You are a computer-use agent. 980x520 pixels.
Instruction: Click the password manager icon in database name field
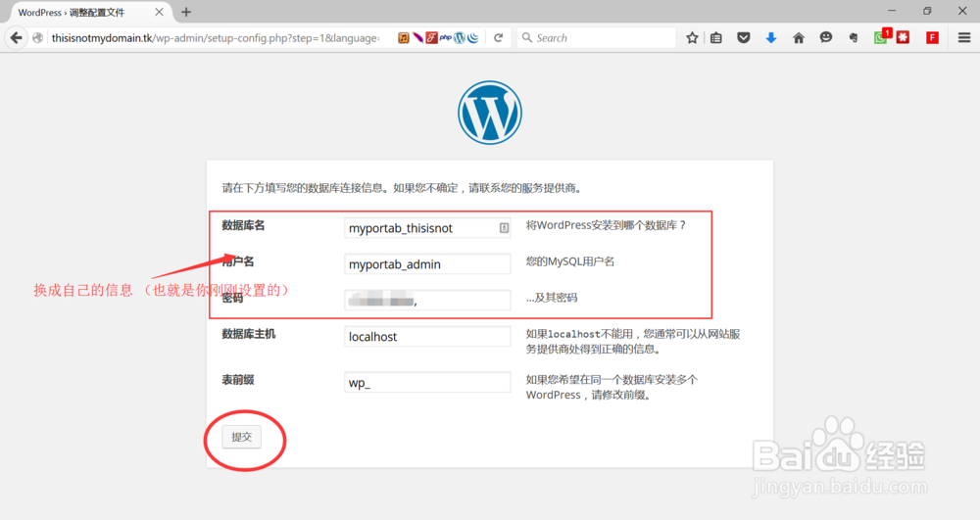pyautogui.click(x=504, y=228)
